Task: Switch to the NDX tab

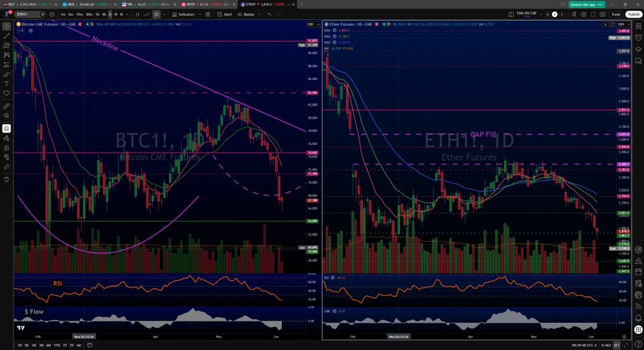Action: 89,4
